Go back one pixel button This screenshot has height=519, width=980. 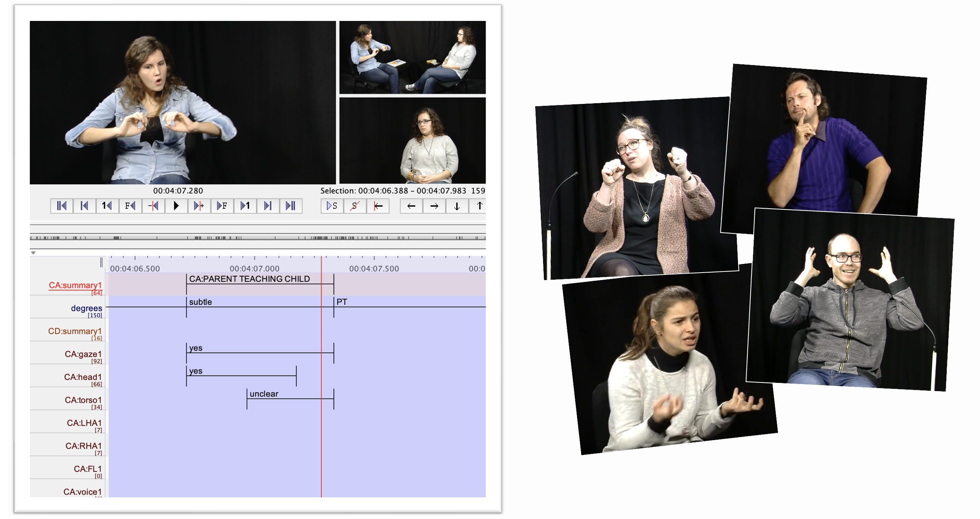153,206
